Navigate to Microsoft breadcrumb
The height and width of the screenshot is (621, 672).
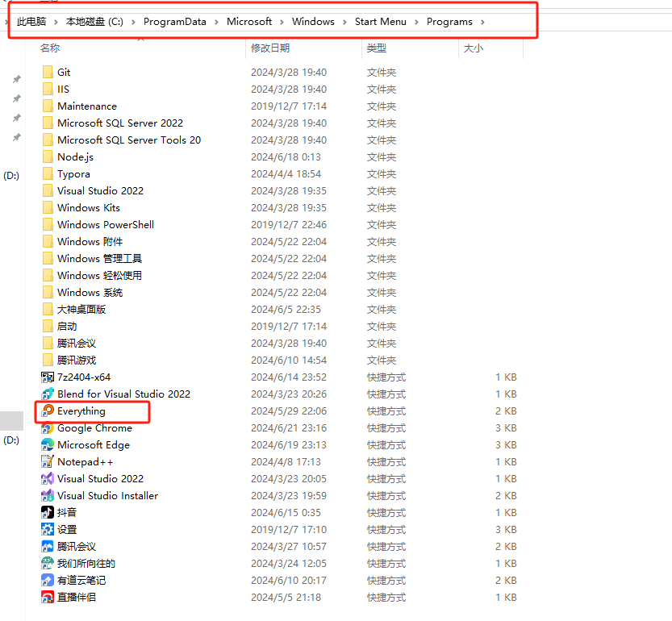point(249,22)
